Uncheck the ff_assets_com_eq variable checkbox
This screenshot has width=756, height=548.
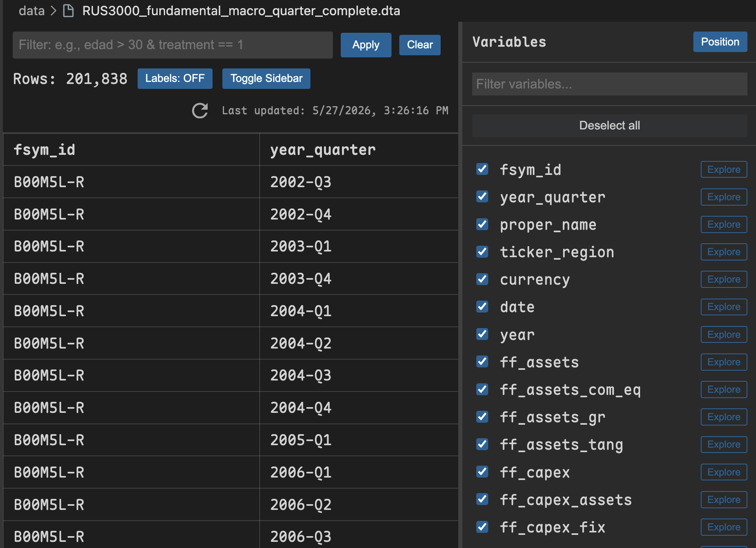point(482,389)
